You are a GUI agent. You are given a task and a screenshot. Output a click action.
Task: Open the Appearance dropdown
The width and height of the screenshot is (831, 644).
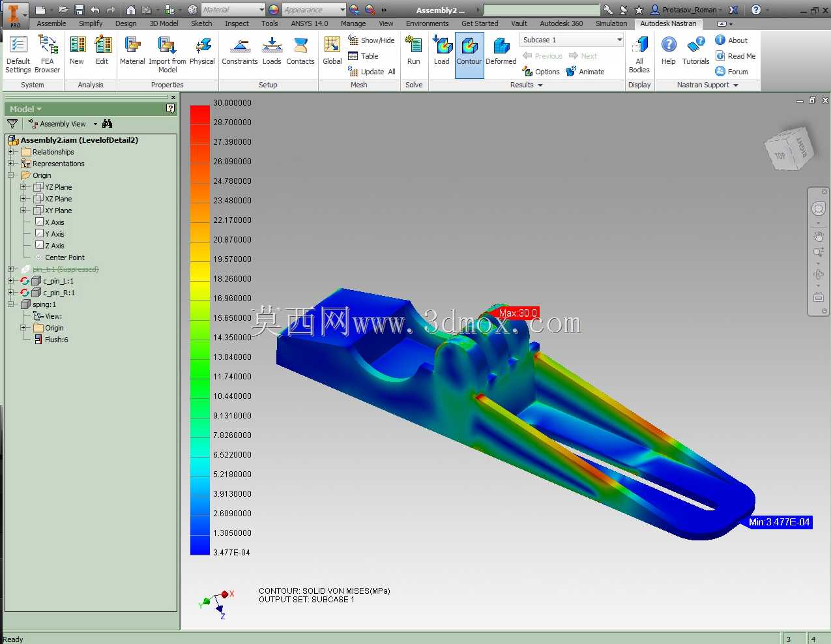[x=314, y=10]
